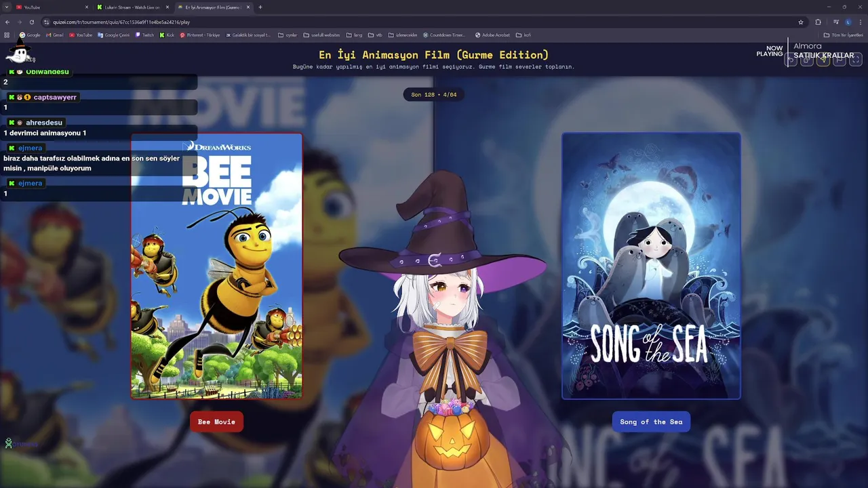
Task: Close the Lulurin Stream tab
Action: [x=167, y=7]
